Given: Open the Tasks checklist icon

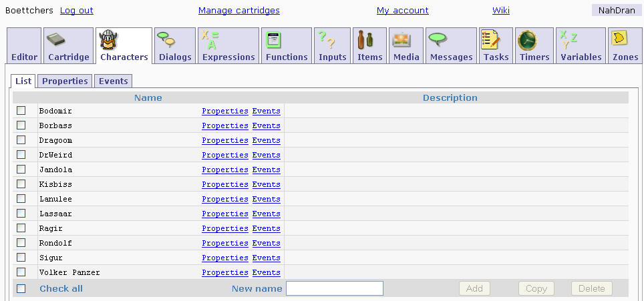Looking at the screenshot, I should point(490,39).
